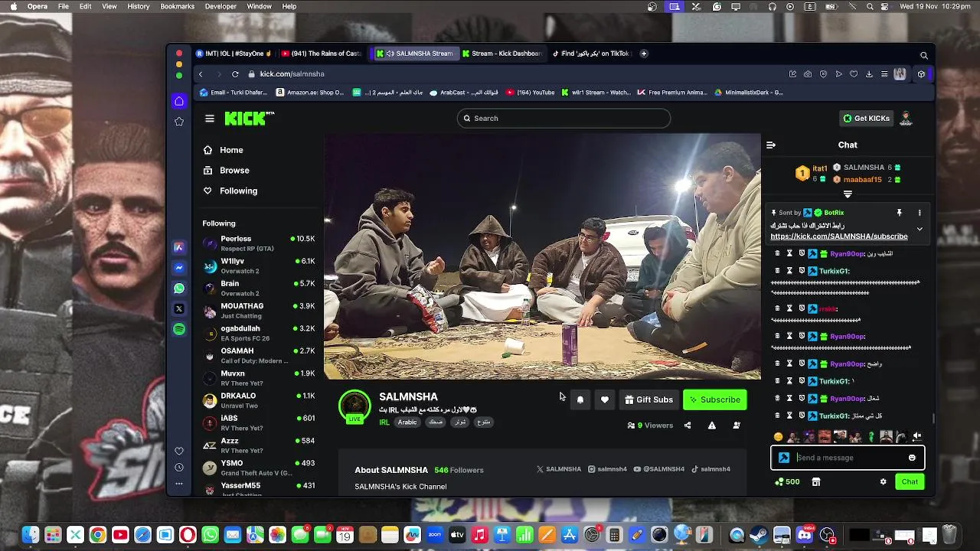The height and width of the screenshot is (551, 980).
Task: Click the Arabic tag under stream title
Action: [407, 422]
